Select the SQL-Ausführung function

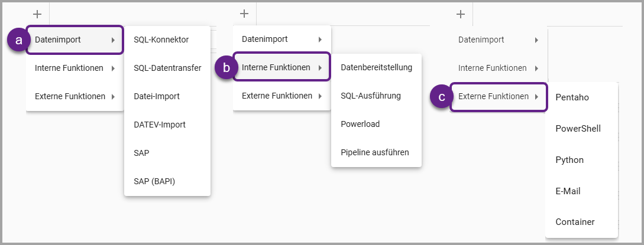point(371,96)
